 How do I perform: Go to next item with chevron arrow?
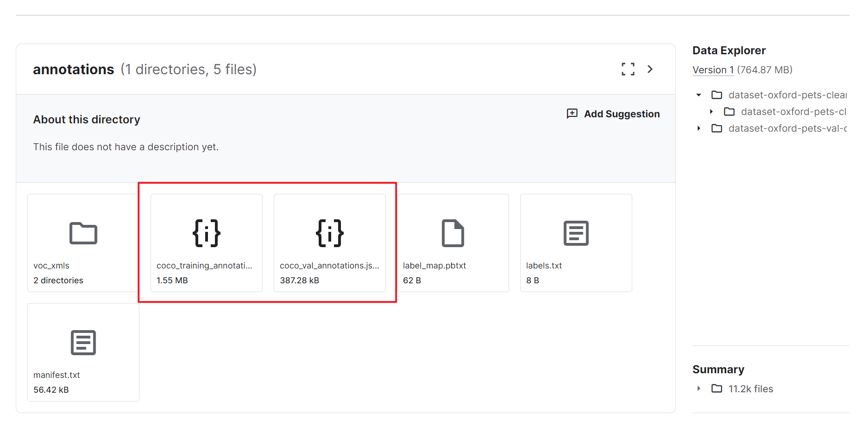[650, 69]
